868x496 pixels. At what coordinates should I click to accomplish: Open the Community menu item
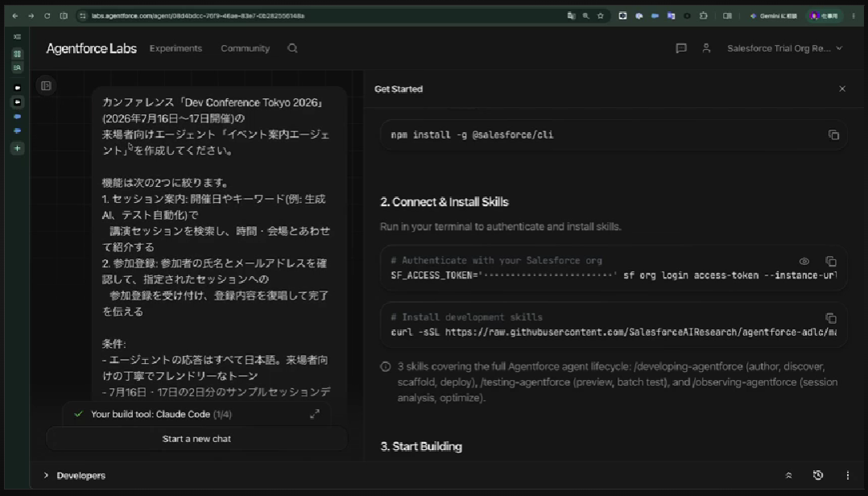[x=246, y=48]
